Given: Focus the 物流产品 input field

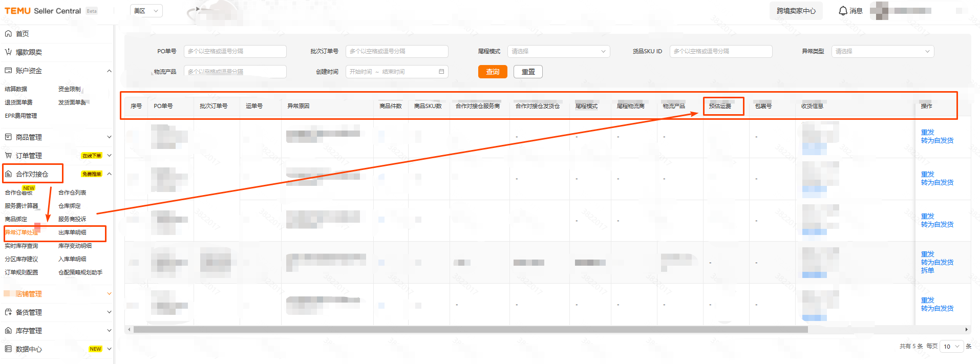Looking at the screenshot, I should (235, 72).
